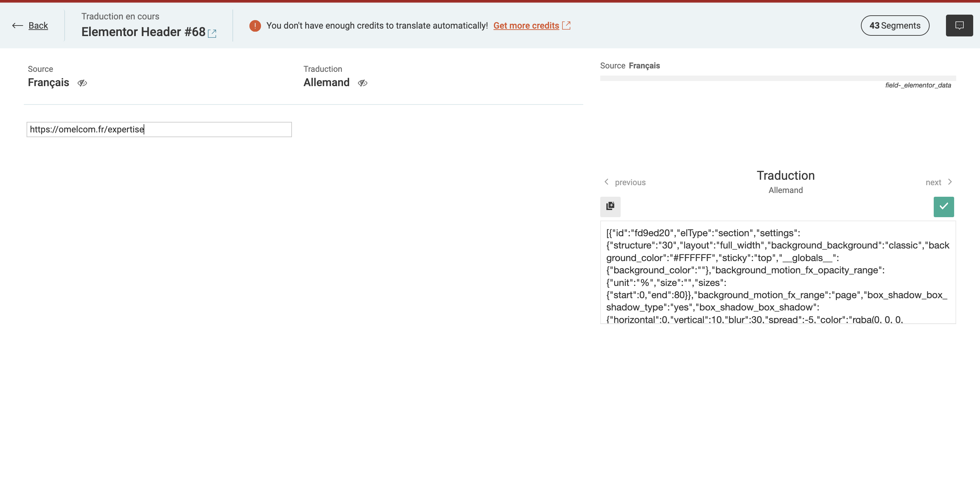
Task: Toggle the Français source visibility eye
Action: (82, 83)
